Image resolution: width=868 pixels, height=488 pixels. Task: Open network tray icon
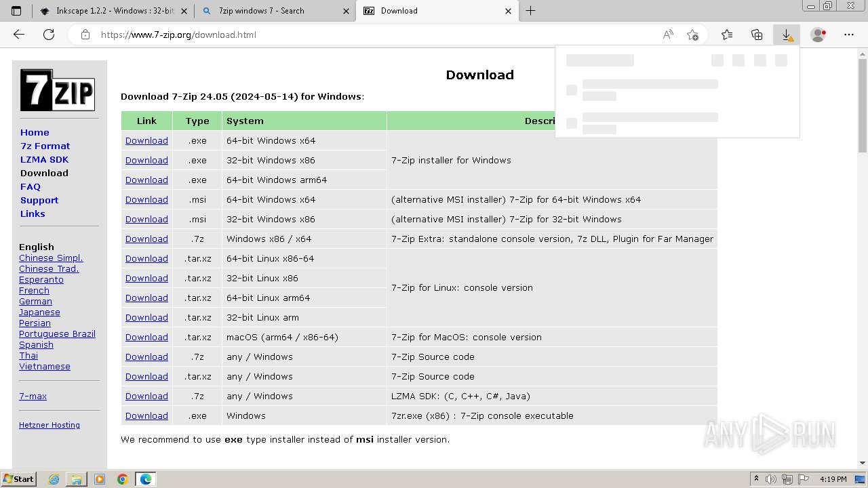(788, 479)
